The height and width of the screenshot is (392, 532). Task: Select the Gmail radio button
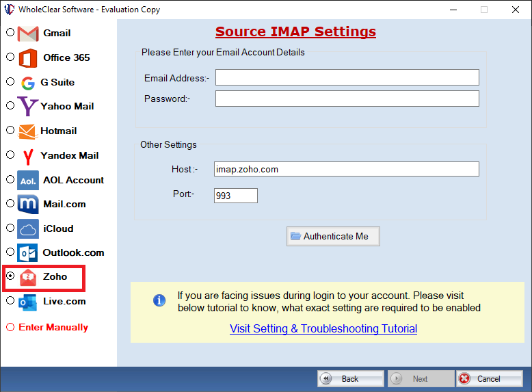point(10,32)
